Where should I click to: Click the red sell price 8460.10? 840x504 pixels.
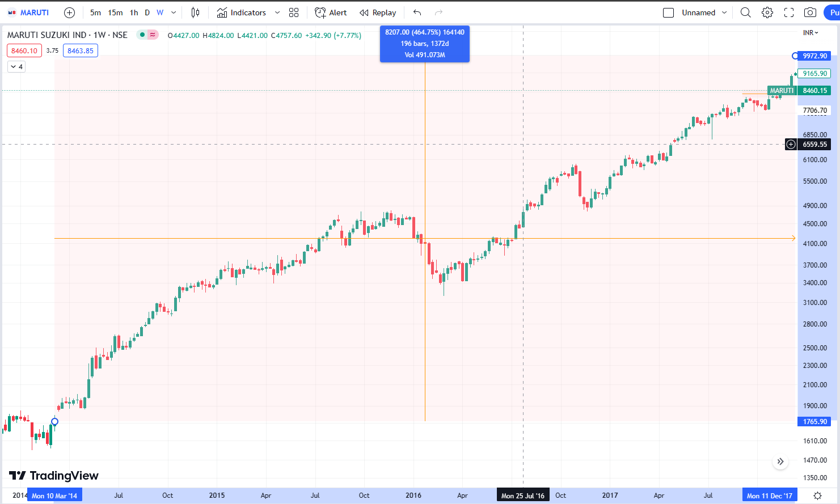pos(24,50)
